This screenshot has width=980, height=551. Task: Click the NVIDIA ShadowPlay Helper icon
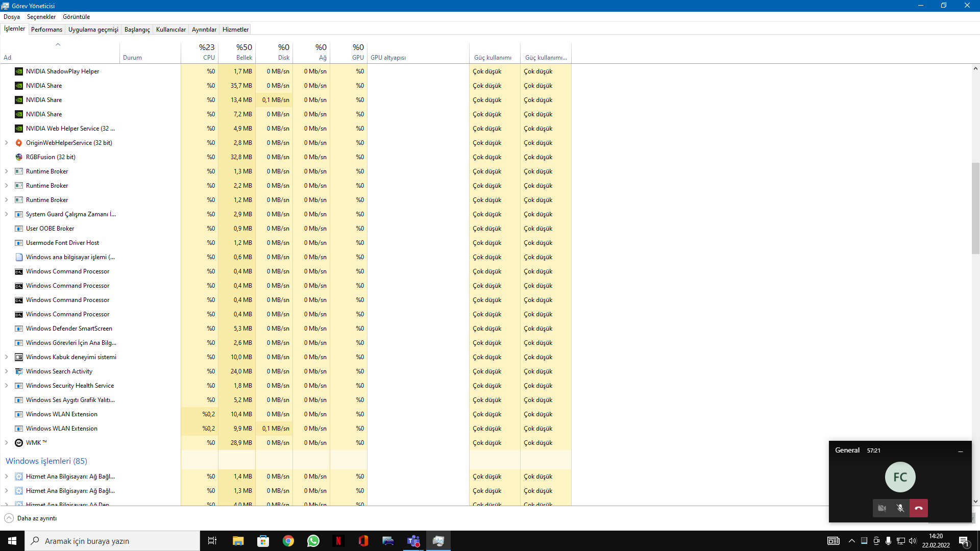click(19, 70)
